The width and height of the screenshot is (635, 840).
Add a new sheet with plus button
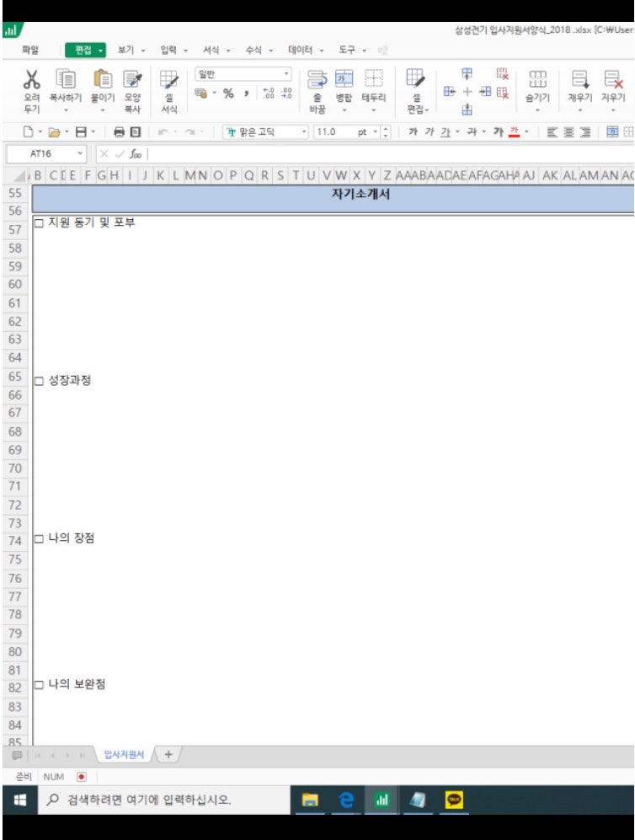coord(168,754)
